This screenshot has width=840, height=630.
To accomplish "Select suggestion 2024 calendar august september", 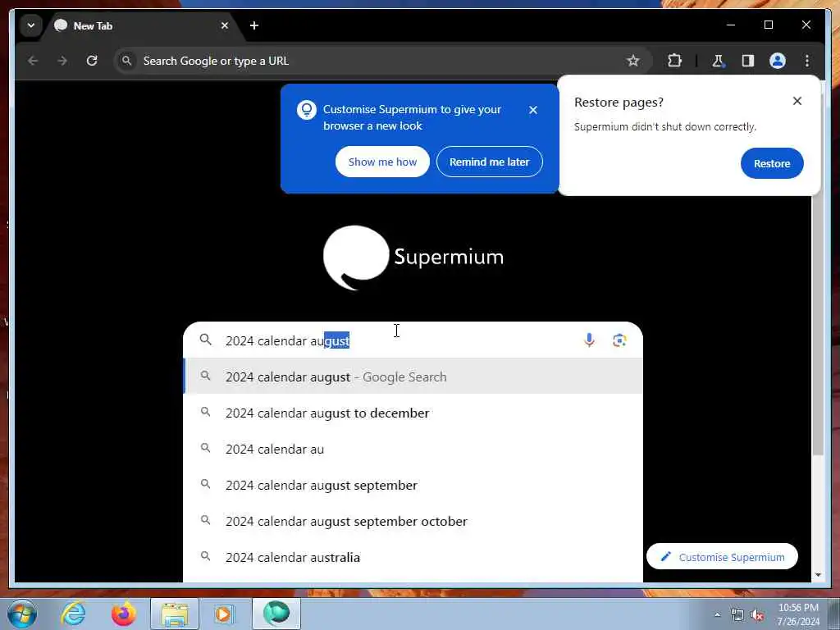I will 413,486.
